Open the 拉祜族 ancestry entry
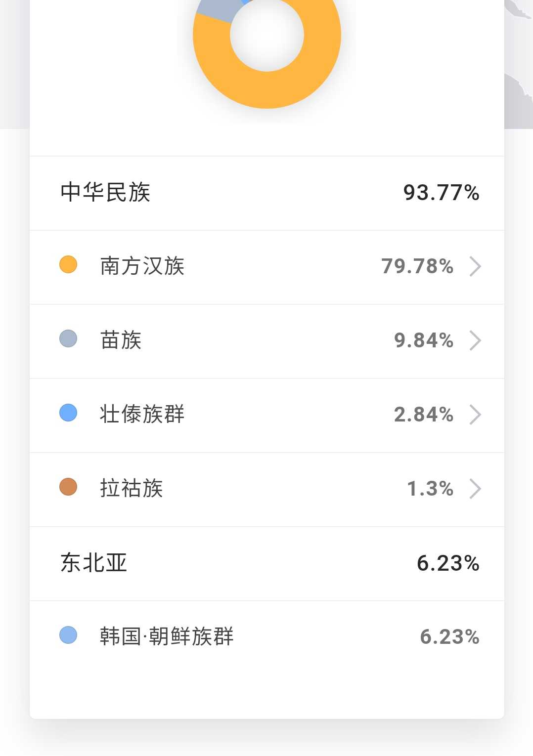Viewport: 533px width, 756px height. click(x=267, y=490)
